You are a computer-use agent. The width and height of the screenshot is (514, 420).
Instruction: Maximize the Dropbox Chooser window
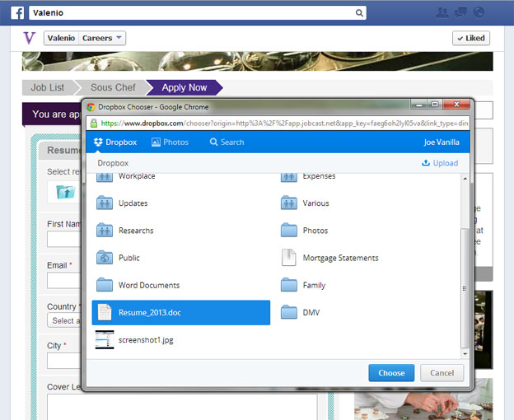435,105
